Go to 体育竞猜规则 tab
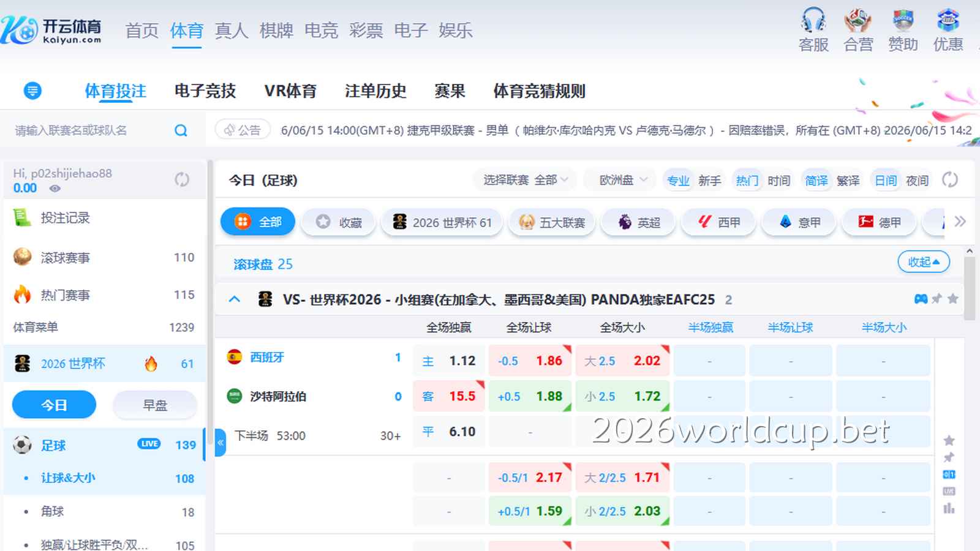 click(540, 91)
